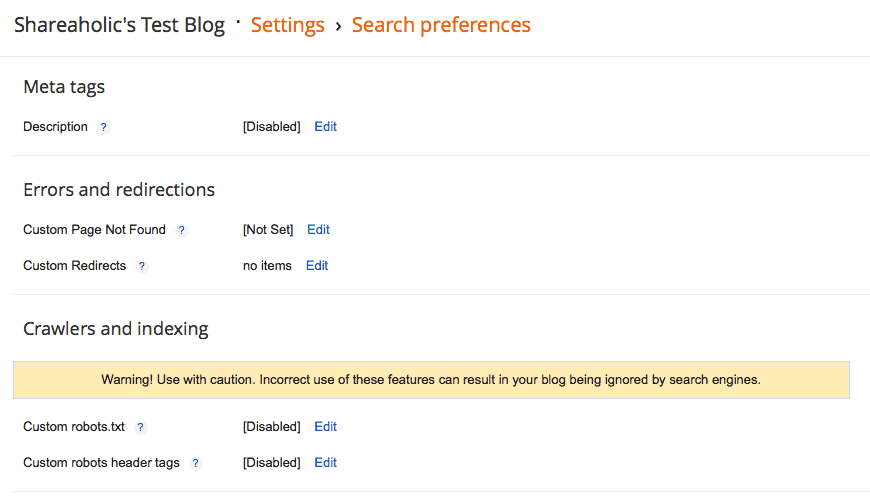Edit Custom Redirects items

pos(317,266)
